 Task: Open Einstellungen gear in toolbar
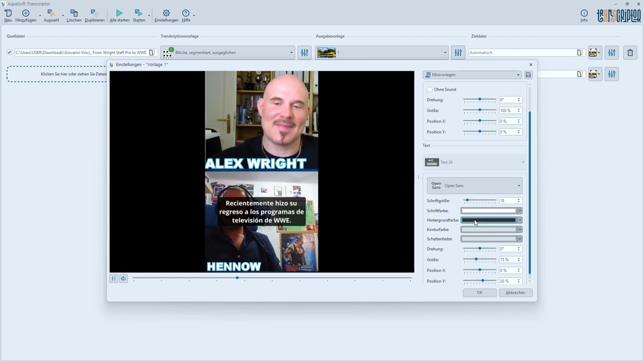click(166, 13)
